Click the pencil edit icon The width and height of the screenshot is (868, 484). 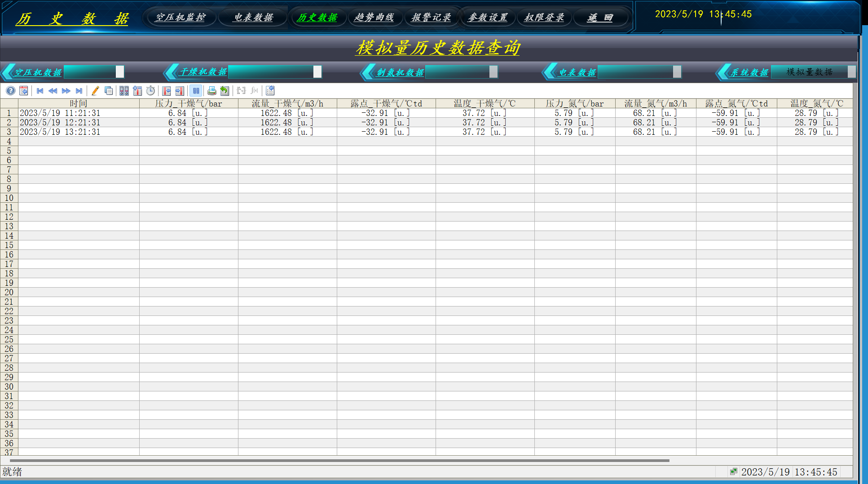coord(95,91)
